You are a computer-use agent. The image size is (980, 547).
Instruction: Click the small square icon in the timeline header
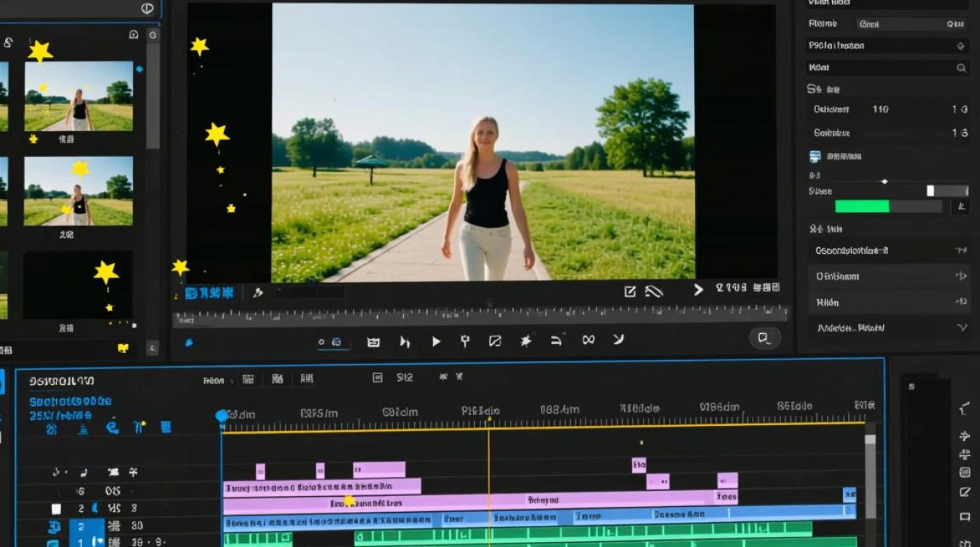pyautogui.click(x=377, y=378)
